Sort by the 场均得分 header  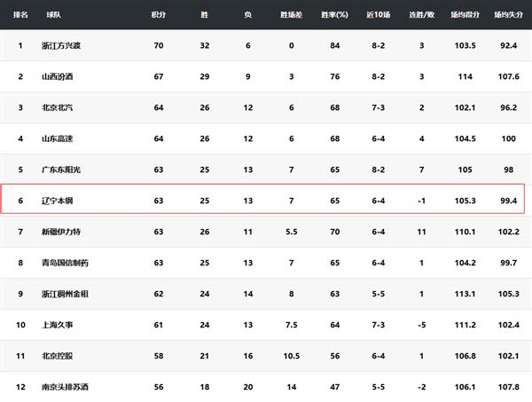pyautogui.click(x=466, y=15)
